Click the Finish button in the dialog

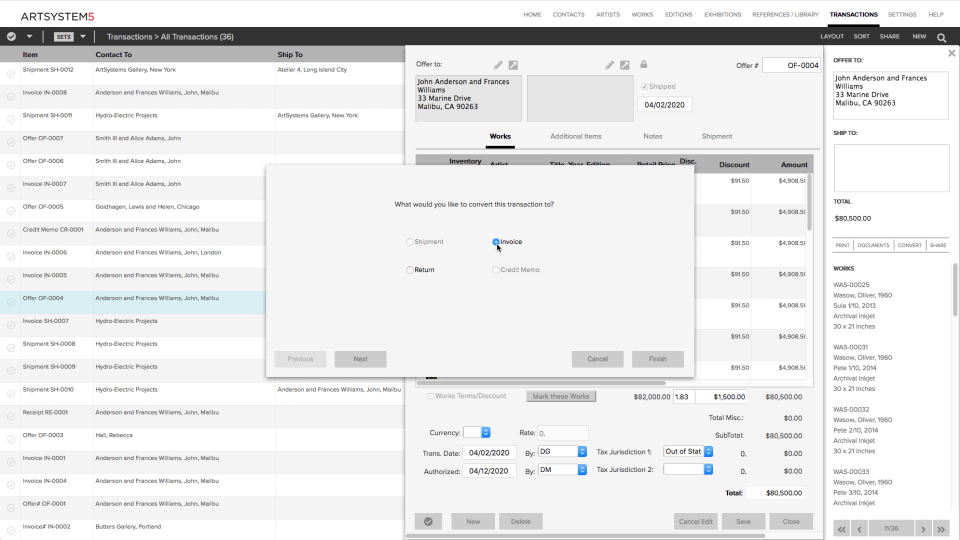click(x=658, y=359)
